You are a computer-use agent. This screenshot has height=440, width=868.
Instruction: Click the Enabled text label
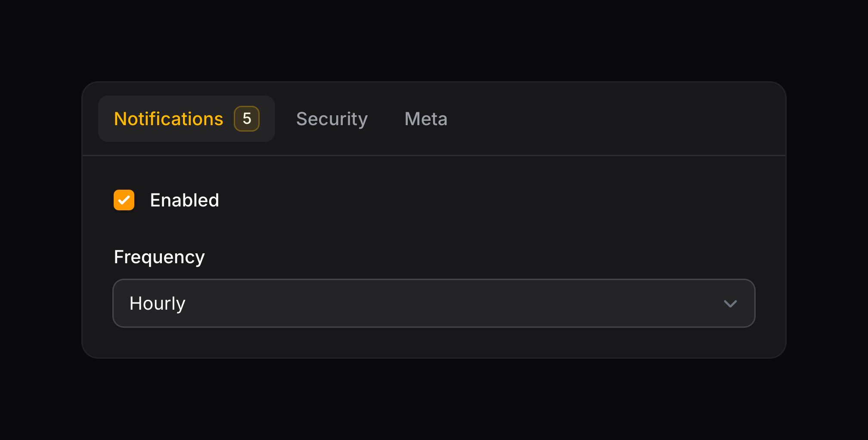184,200
